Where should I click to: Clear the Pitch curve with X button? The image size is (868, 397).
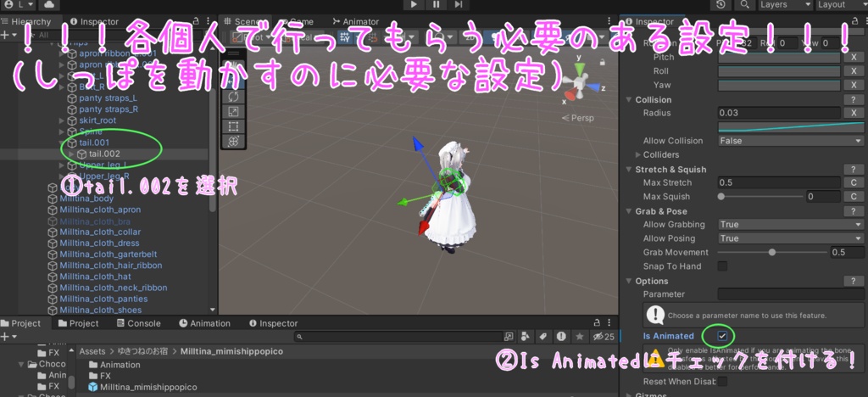[853, 57]
